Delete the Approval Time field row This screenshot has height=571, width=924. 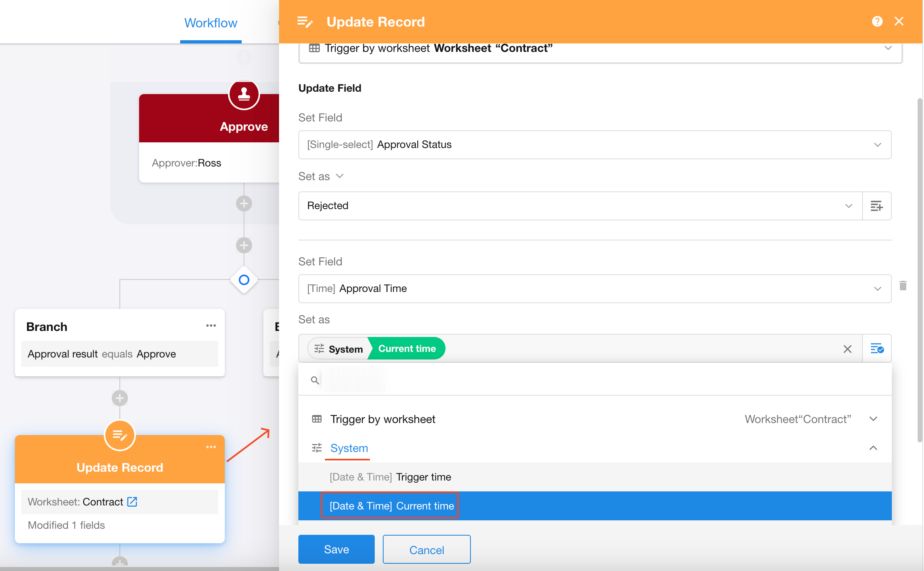(x=903, y=285)
